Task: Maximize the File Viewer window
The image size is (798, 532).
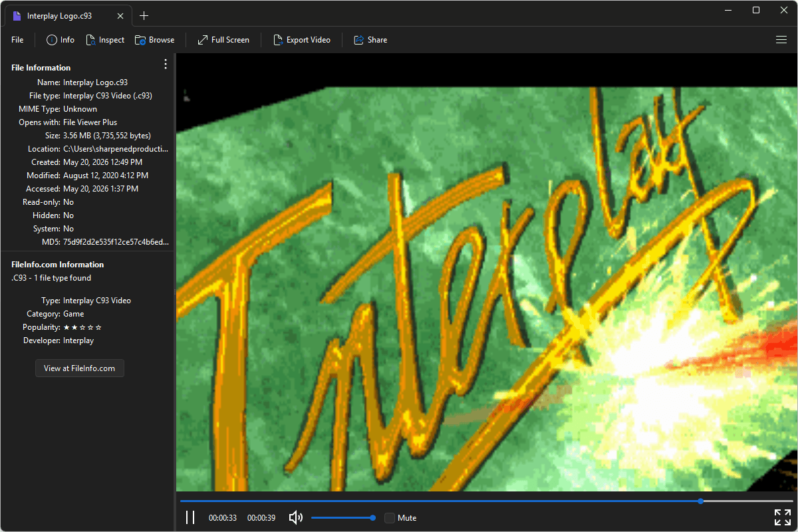Action: pos(756,10)
